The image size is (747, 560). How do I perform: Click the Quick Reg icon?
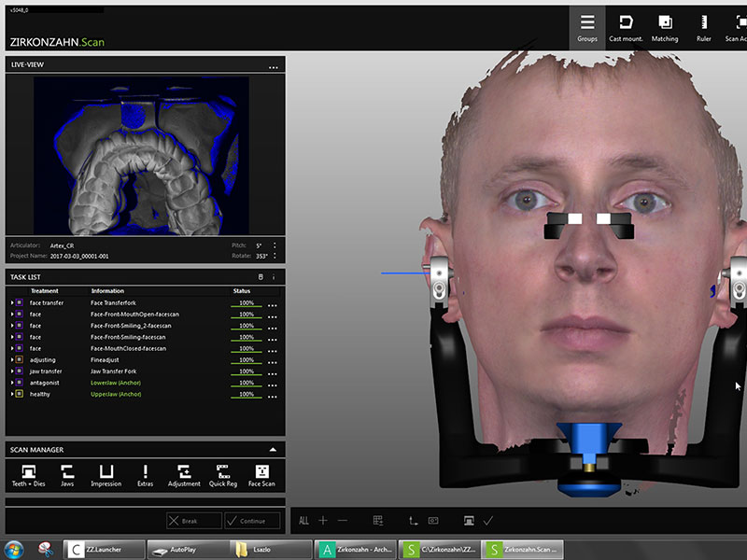223,474
